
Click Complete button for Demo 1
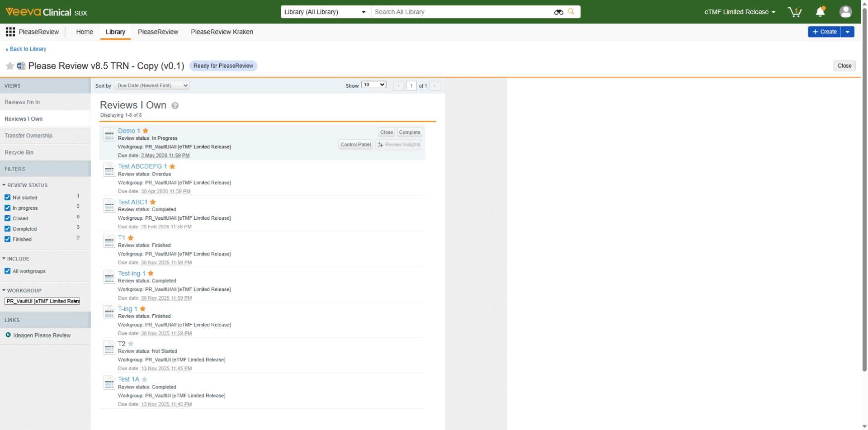[410, 132]
